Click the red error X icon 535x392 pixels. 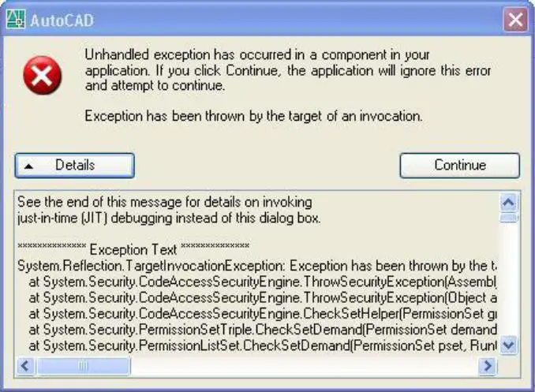[43, 75]
